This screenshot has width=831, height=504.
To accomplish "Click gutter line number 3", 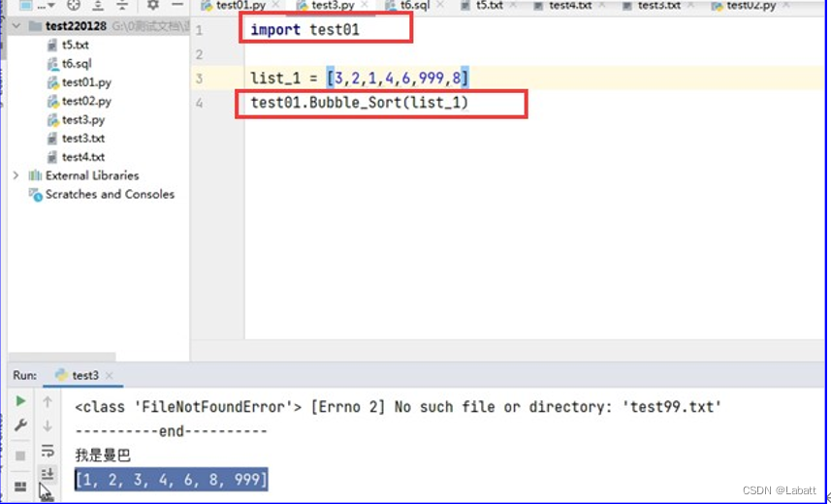I will pyautogui.click(x=199, y=79).
